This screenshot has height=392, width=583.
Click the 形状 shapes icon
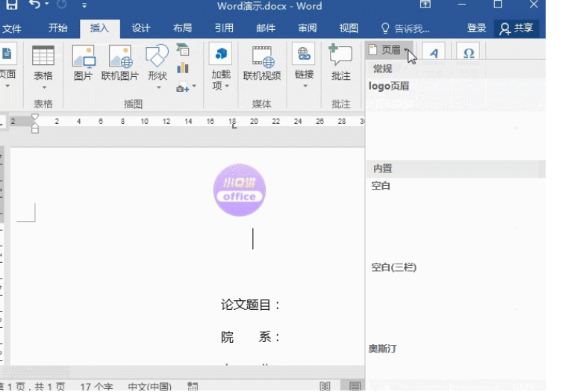click(x=157, y=56)
